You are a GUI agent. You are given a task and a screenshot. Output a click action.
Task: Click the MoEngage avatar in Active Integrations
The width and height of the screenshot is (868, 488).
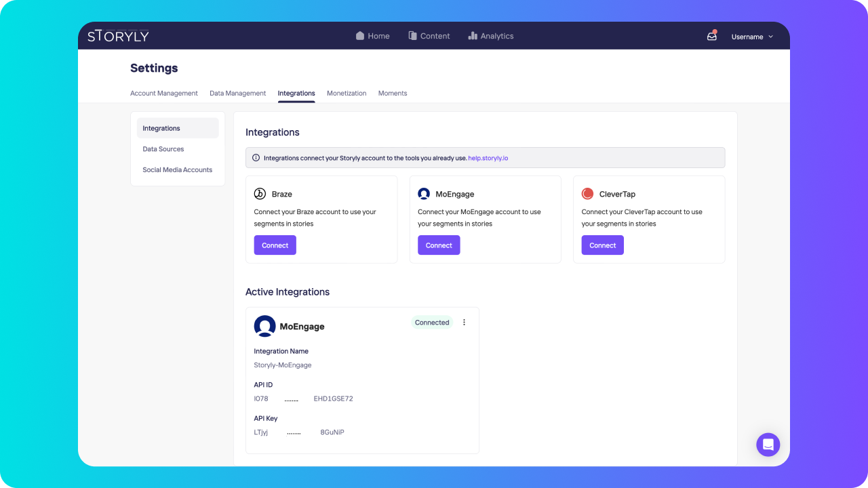point(264,326)
